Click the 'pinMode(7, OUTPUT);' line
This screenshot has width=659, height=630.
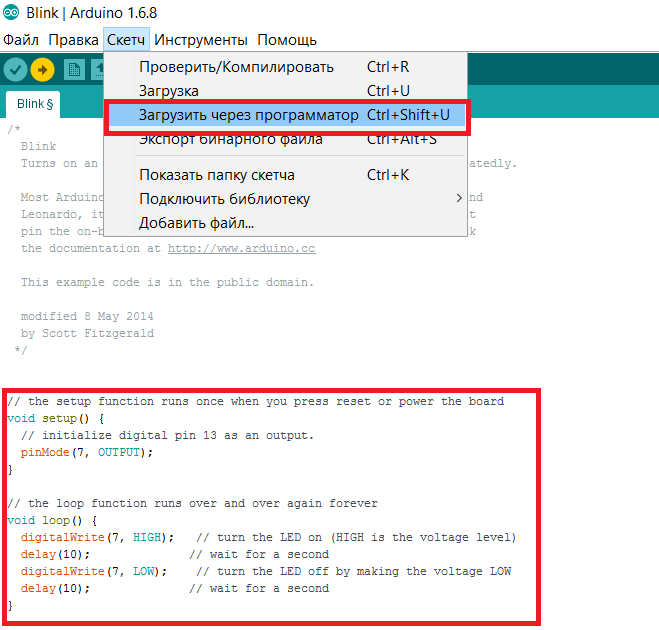(x=87, y=453)
